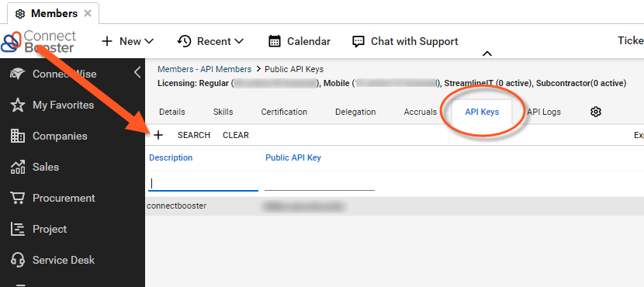Open Sales chart icon in sidebar
Viewport: 644px width, 287px height.
(x=17, y=167)
